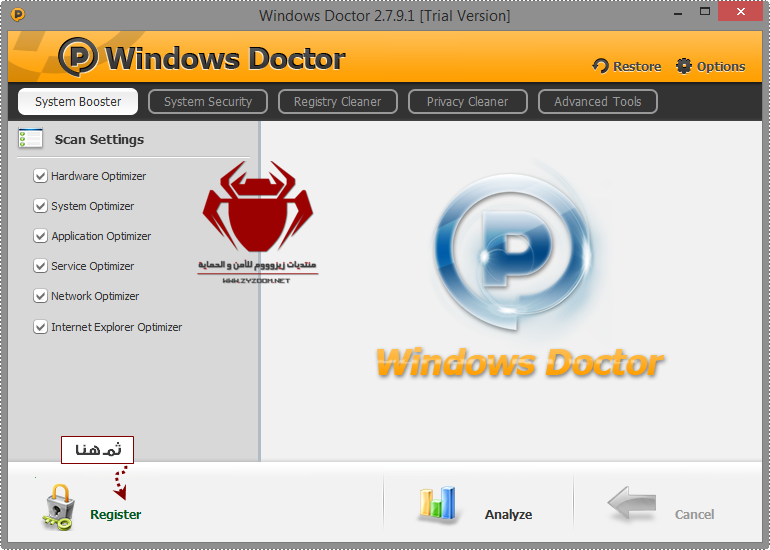Click the Cancel button label
The image size is (770, 550).
tap(694, 514)
